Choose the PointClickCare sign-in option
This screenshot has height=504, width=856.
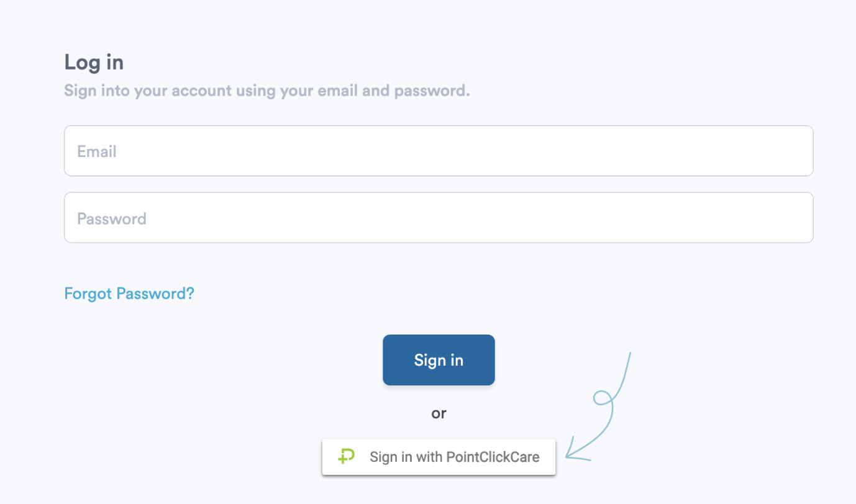coord(439,457)
